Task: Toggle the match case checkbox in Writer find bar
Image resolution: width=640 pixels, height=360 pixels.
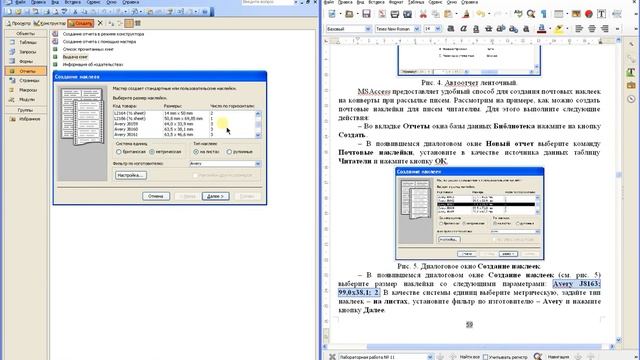Action: point(485,357)
